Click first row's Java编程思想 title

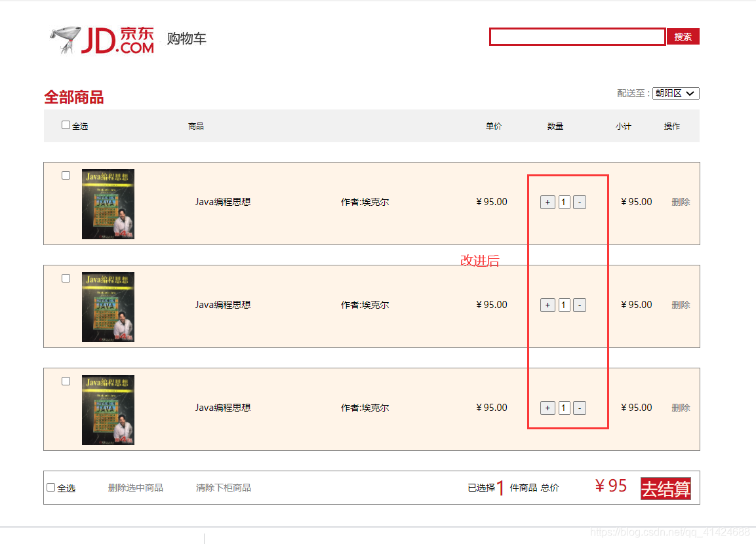tap(223, 202)
